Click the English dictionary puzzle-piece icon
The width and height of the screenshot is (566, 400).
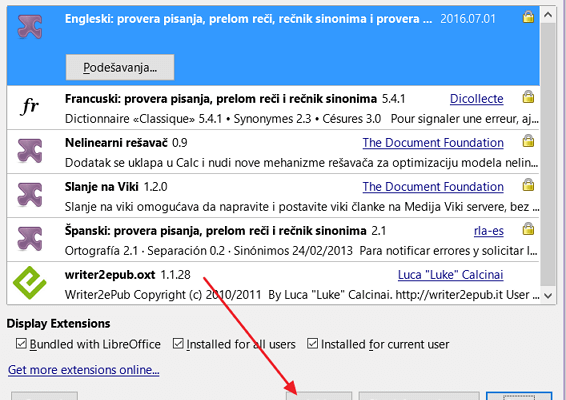pyautogui.click(x=30, y=26)
